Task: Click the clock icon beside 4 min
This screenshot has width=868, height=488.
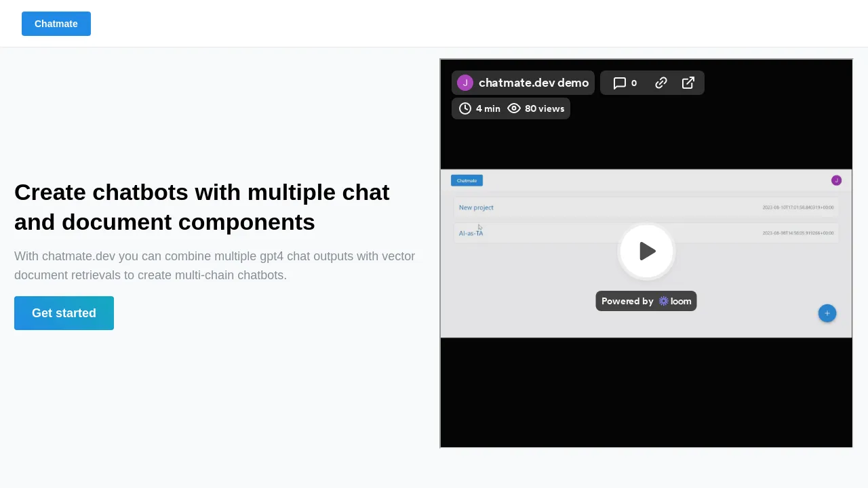Action: (465, 108)
